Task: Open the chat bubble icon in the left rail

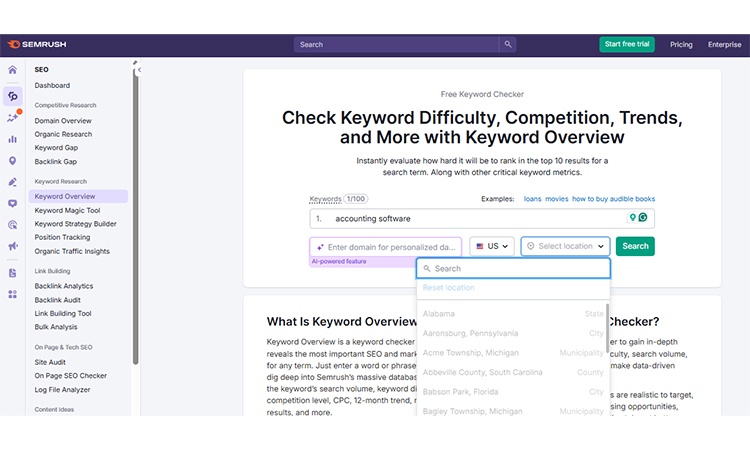Action: click(x=12, y=203)
